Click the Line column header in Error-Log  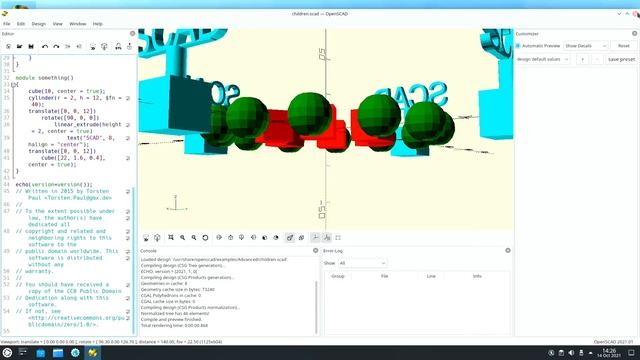[431, 276]
